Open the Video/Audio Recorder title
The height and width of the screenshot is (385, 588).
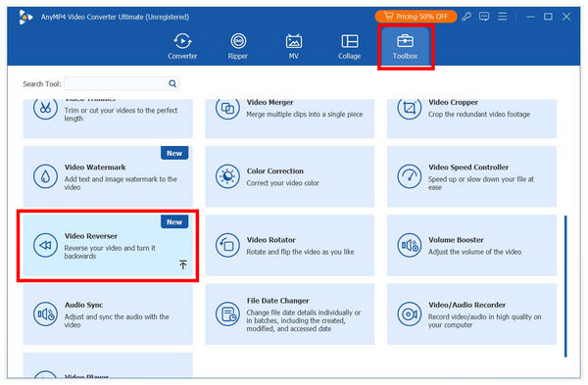(x=466, y=305)
